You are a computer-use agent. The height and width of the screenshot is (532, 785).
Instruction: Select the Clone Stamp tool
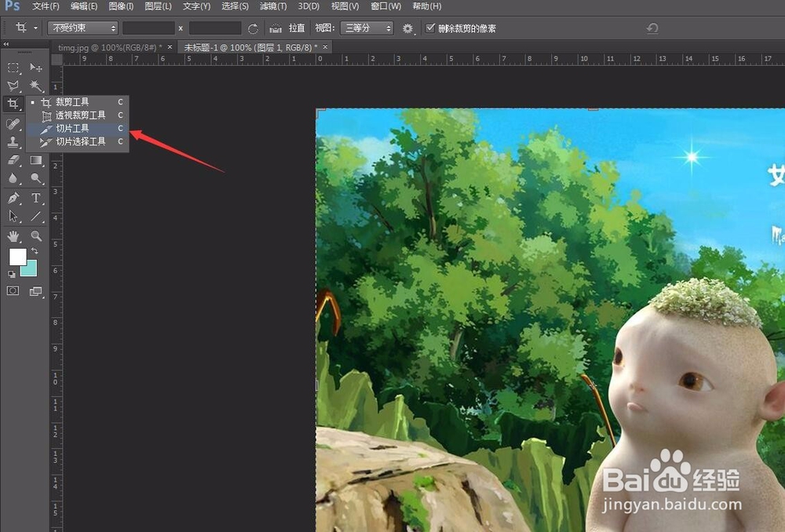(13, 142)
